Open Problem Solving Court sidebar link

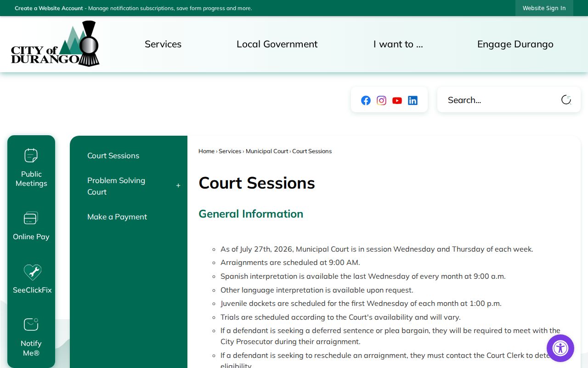point(116,186)
